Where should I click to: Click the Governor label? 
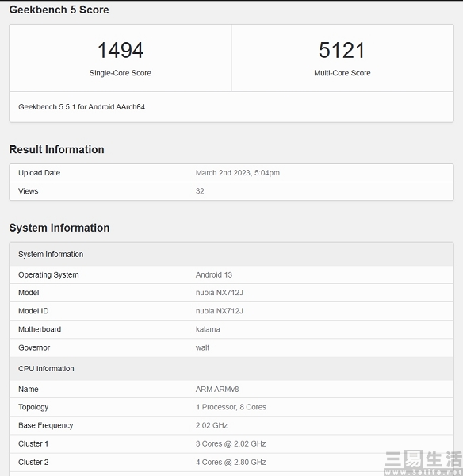(x=34, y=347)
